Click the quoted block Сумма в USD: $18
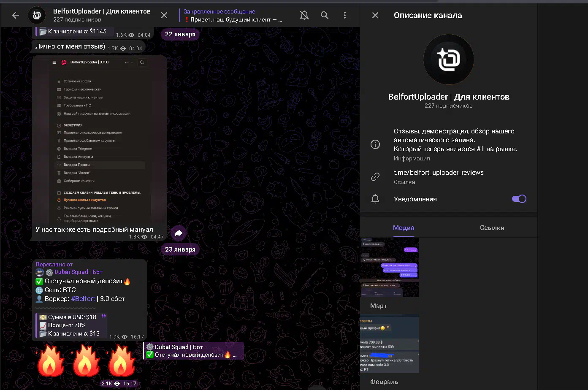Image resolution: width=588 pixels, height=390 pixels. click(x=71, y=325)
